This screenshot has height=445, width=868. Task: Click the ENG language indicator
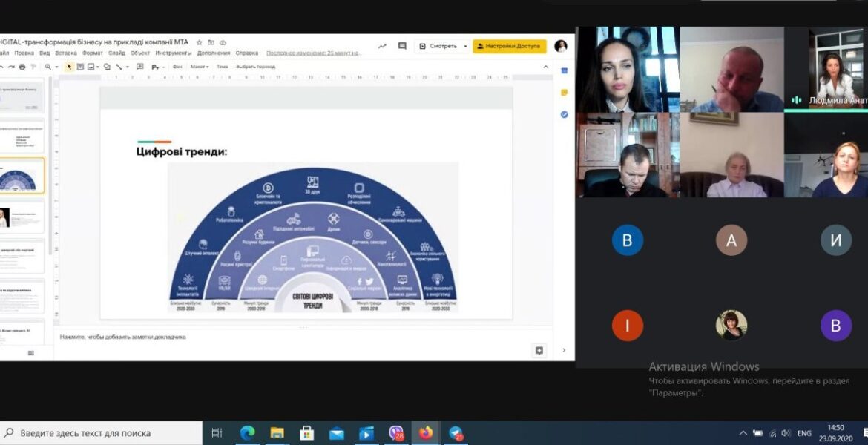coord(804,433)
